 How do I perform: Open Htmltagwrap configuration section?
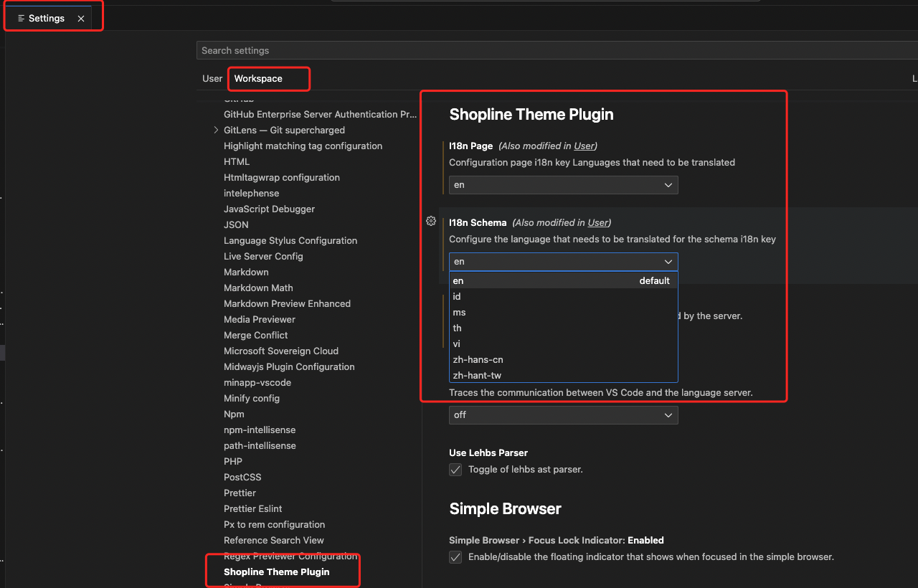[x=282, y=177]
